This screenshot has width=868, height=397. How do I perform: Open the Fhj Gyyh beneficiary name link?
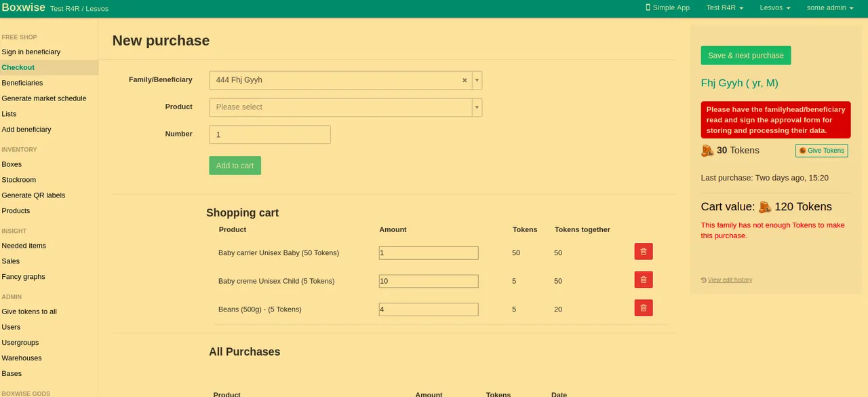tap(740, 83)
